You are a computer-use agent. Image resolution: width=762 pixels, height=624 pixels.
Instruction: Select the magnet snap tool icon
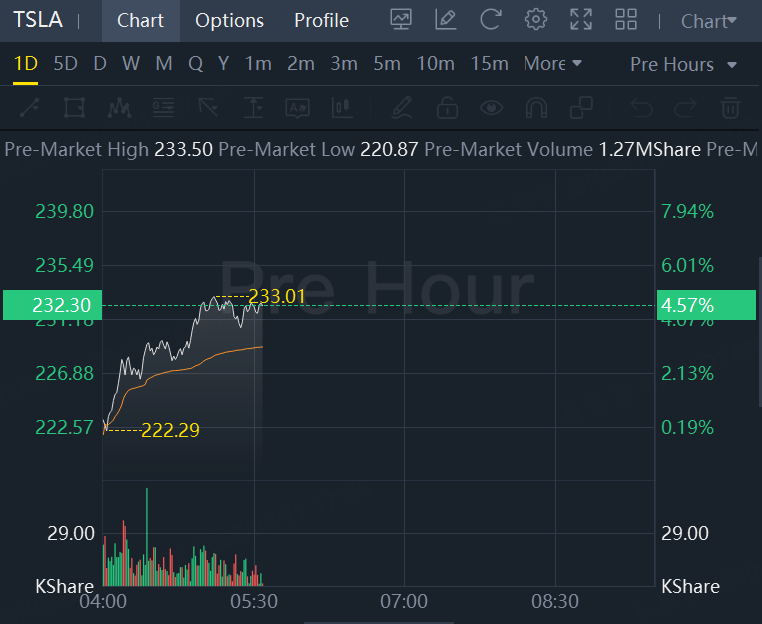coord(536,107)
